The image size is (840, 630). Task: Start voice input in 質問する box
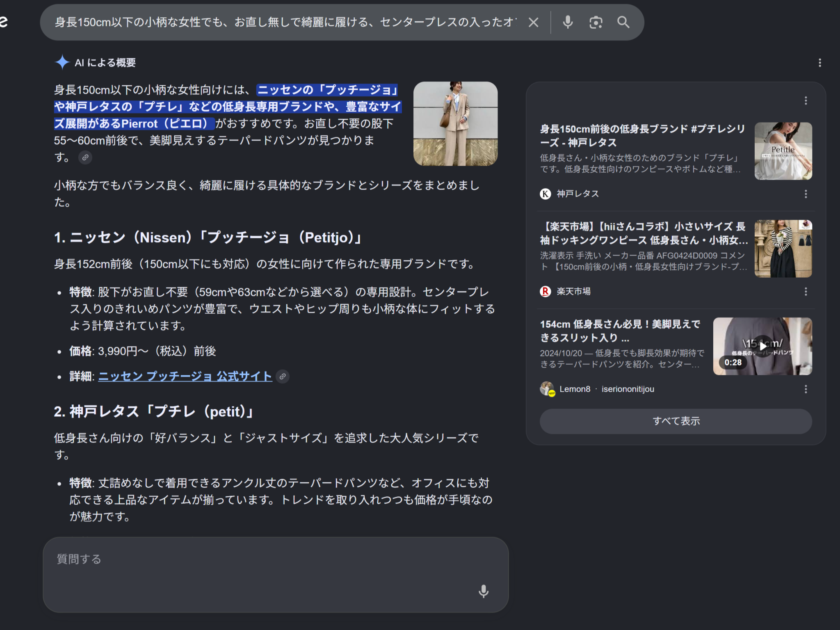tap(484, 591)
